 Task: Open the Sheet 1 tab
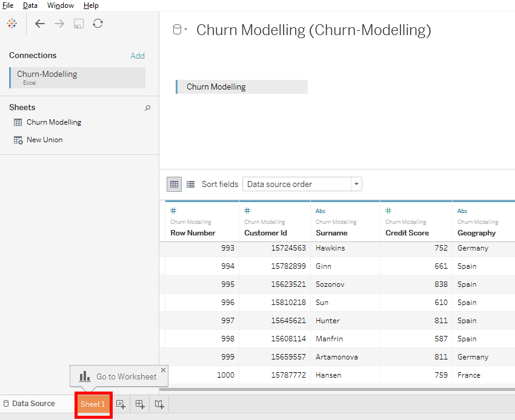pyautogui.click(x=93, y=404)
